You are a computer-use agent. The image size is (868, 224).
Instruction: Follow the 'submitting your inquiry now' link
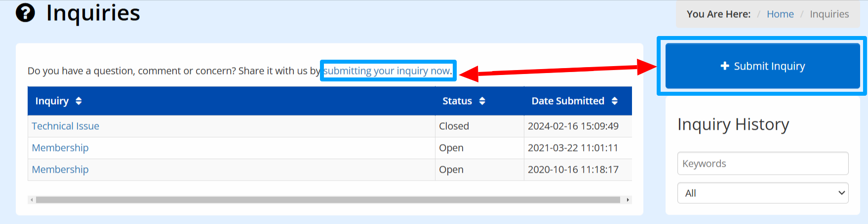coord(387,71)
